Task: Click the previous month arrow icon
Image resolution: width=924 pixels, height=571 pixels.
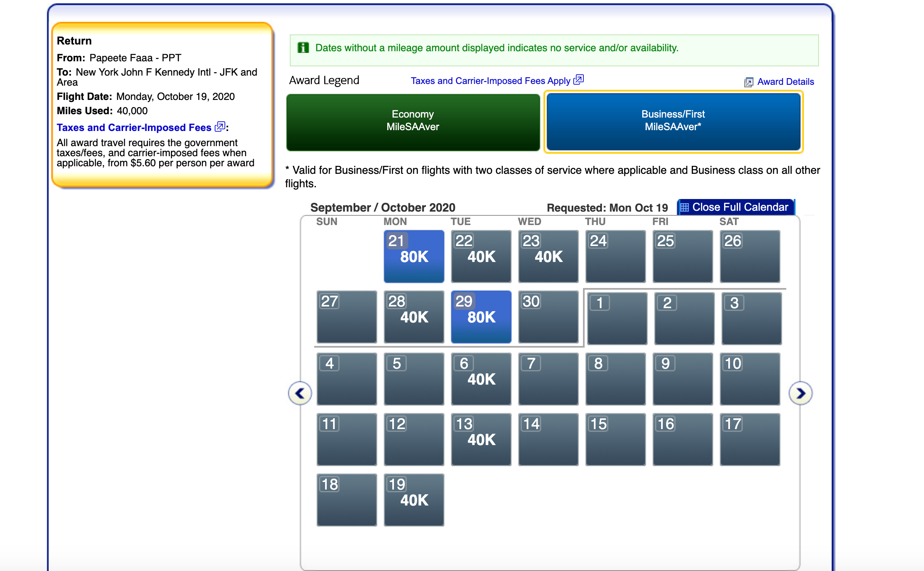Action: pos(300,393)
